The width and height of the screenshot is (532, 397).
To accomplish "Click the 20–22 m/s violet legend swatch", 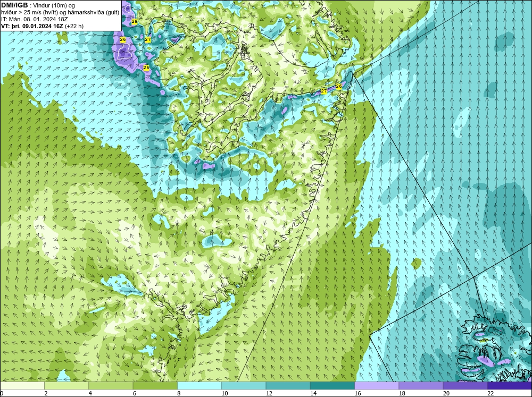I will (465, 386).
